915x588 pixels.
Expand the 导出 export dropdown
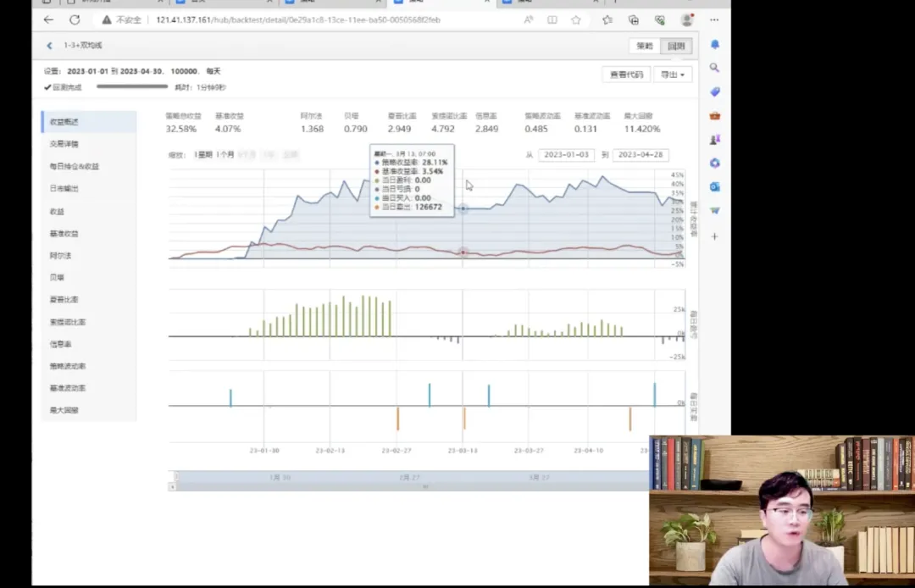pyautogui.click(x=673, y=75)
